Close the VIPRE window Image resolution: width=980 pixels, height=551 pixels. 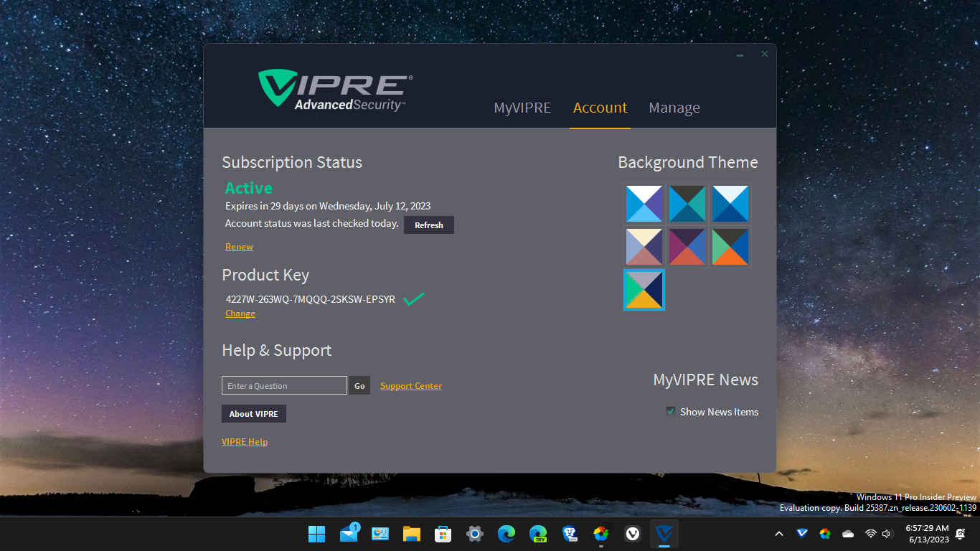[x=765, y=54]
